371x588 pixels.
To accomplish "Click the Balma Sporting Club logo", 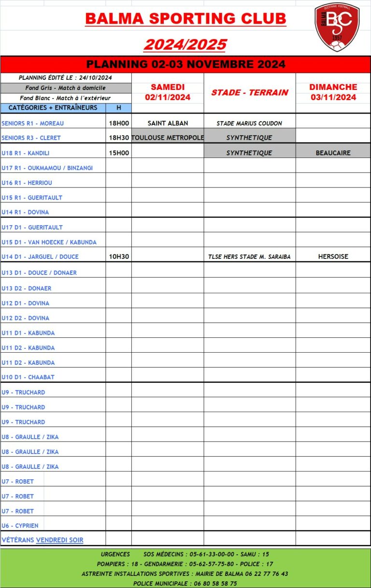I will click(337, 27).
